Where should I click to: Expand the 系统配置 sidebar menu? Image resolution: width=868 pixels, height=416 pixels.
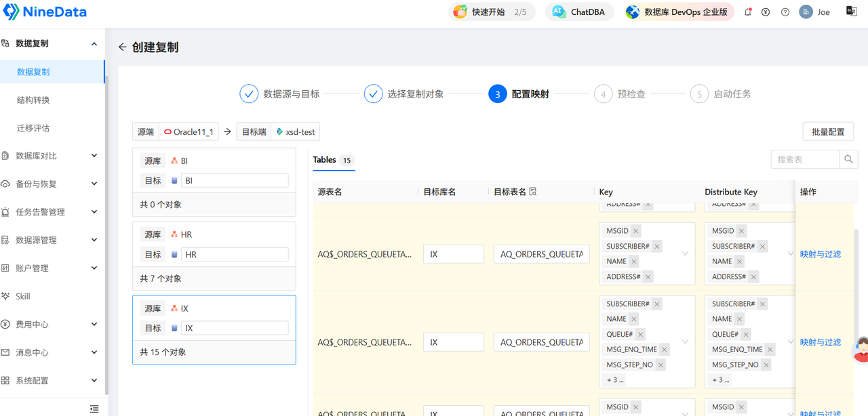tap(52, 381)
